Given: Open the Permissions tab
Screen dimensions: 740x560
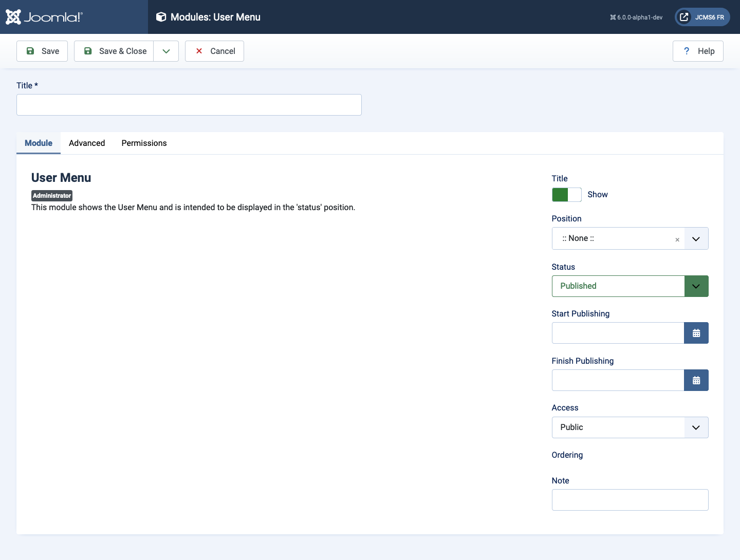Looking at the screenshot, I should coord(144,143).
